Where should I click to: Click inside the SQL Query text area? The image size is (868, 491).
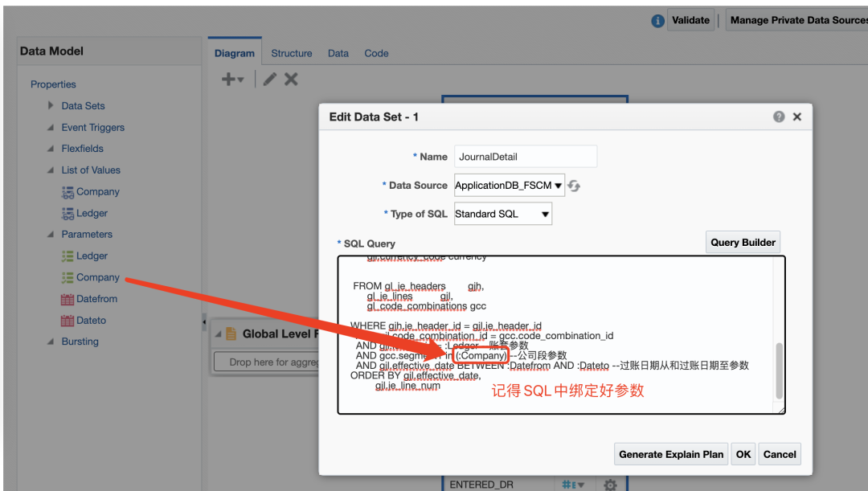[x=561, y=335]
